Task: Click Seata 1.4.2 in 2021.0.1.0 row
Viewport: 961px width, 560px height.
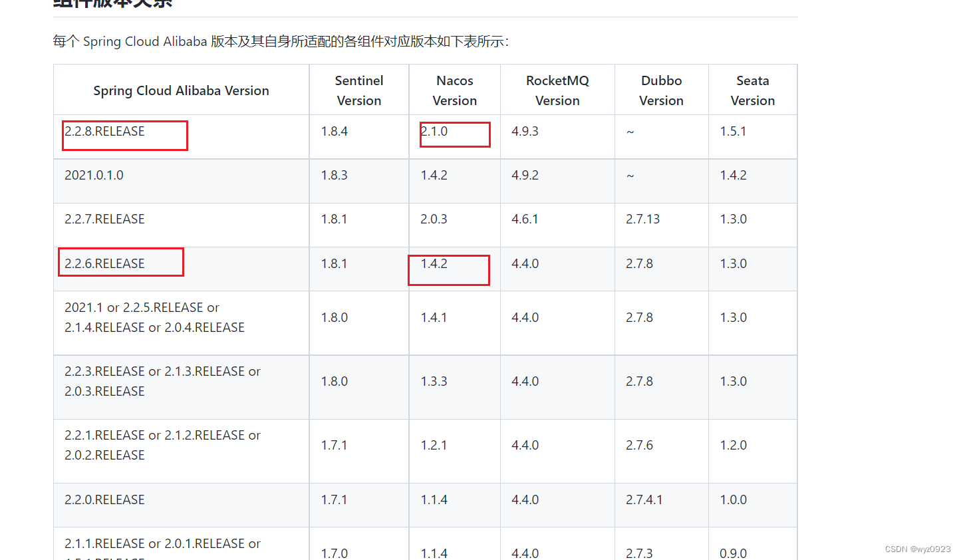Action: tap(753, 181)
